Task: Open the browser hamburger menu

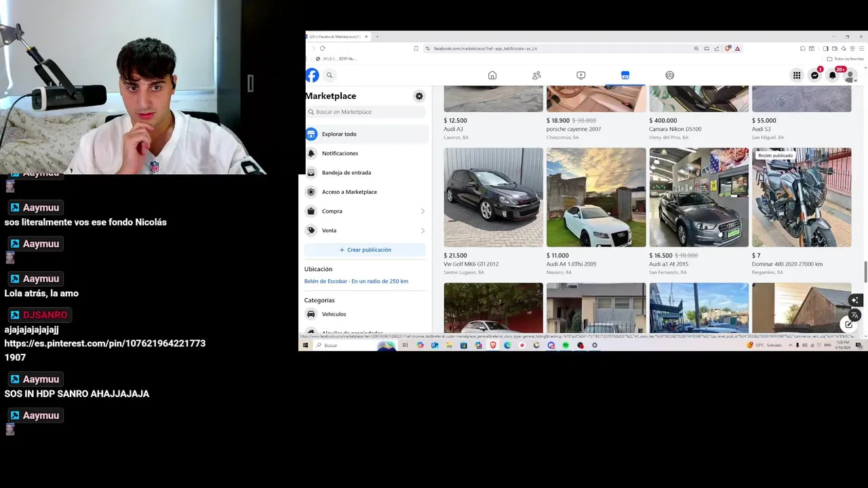Action: click(861, 48)
